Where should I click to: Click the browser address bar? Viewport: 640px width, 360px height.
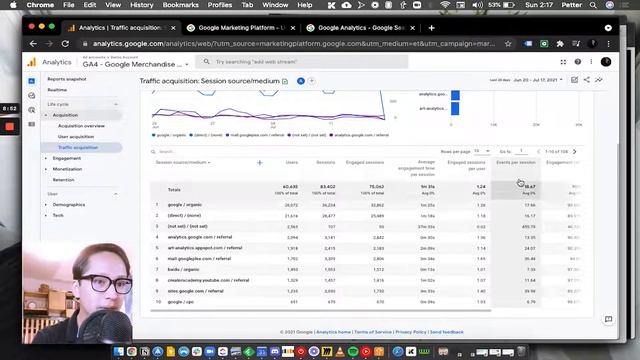pyautogui.click(x=293, y=44)
